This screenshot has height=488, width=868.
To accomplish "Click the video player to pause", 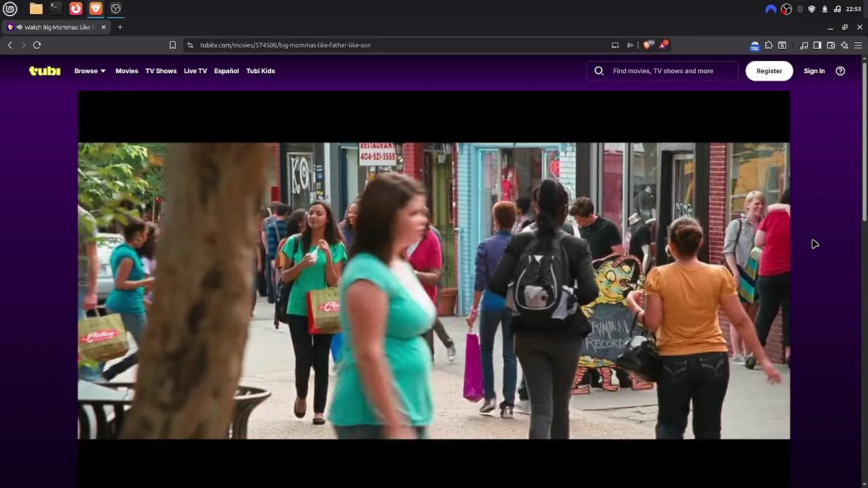I will point(434,290).
